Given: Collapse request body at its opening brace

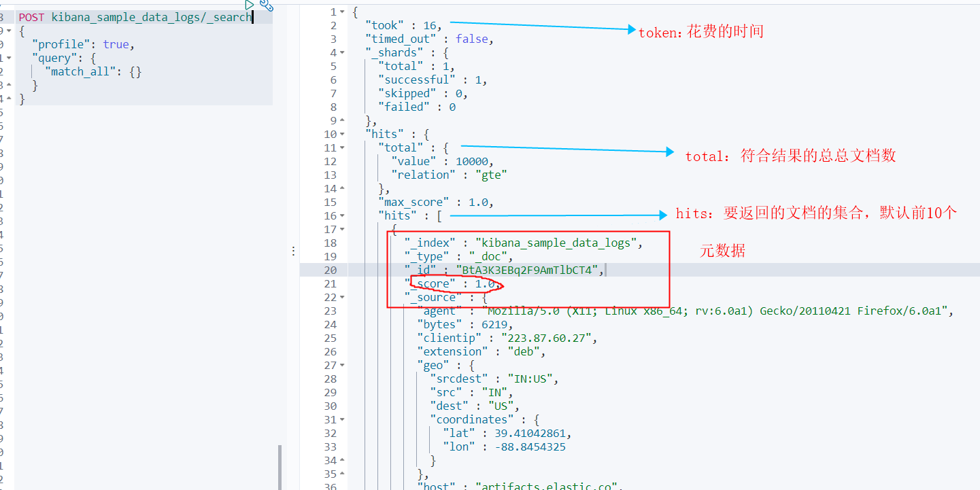Looking at the screenshot, I should click(9, 31).
